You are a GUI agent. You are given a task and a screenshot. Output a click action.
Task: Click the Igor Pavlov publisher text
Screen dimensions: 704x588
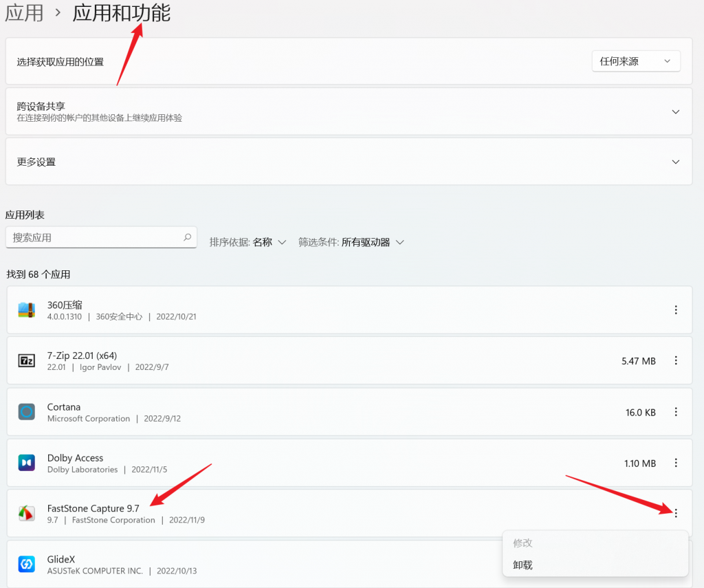100,367
